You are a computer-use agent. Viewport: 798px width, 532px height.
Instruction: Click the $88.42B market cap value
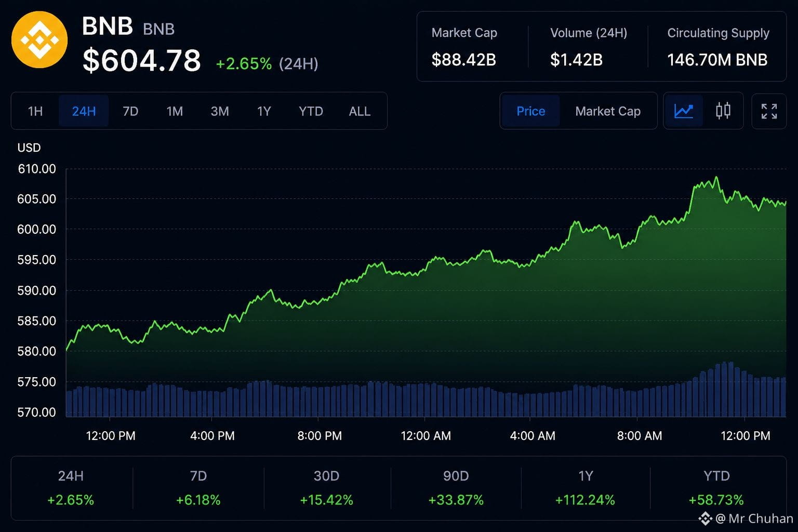pos(463,60)
